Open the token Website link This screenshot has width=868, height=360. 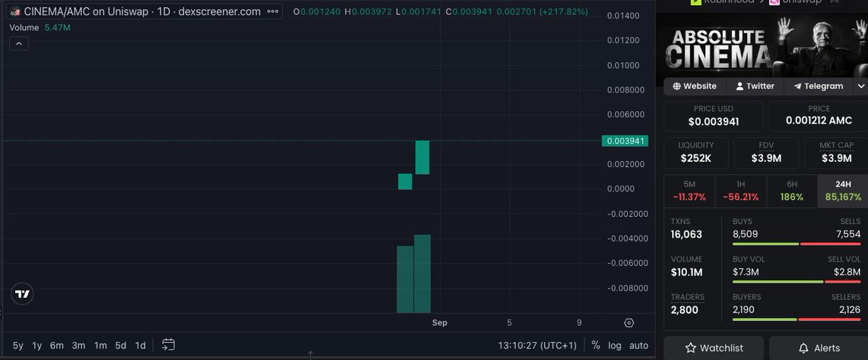pos(694,86)
